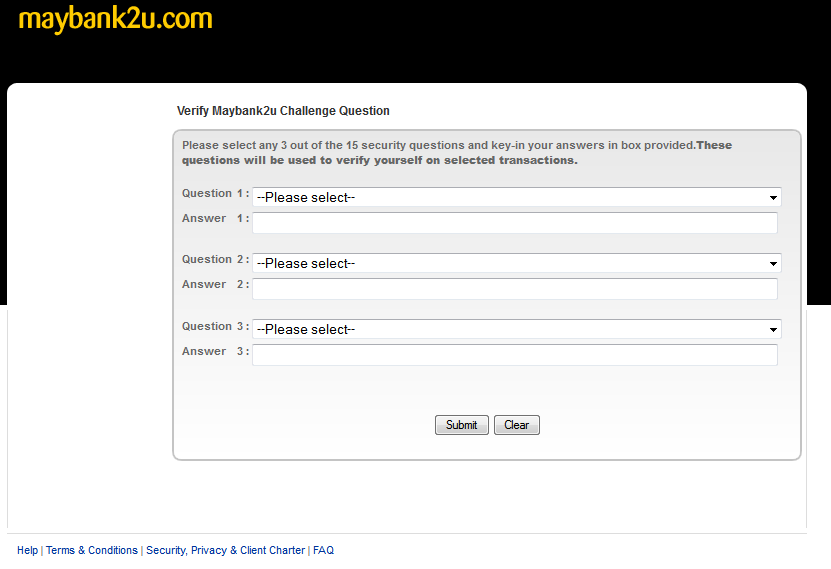The image size is (831, 569).
Task: Click the security questions instruction paragraph
Action: tap(457, 153)
